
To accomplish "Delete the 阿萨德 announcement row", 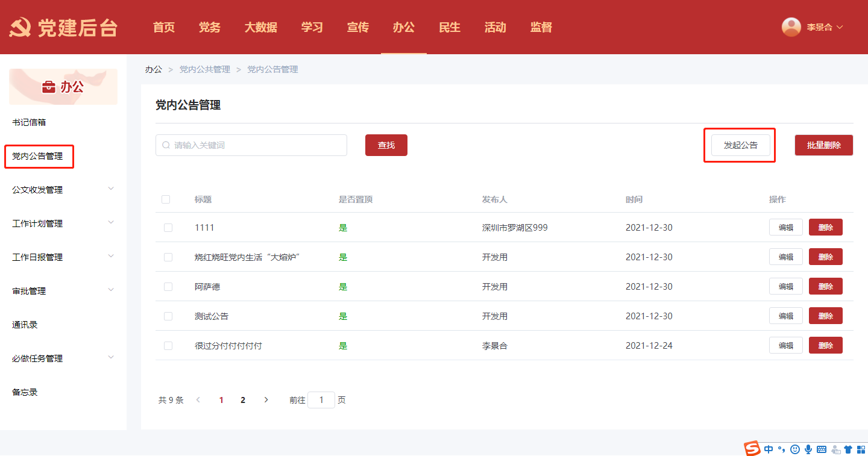I will (x=825, y=286).
